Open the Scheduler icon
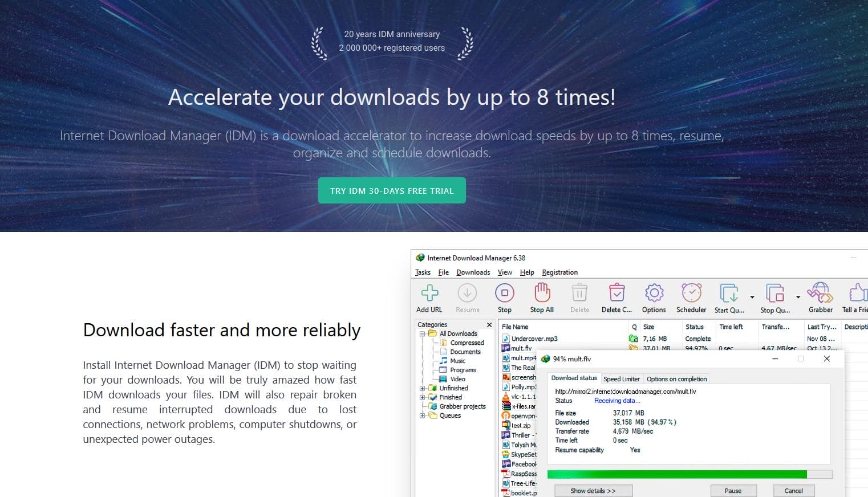 point(691,294)
